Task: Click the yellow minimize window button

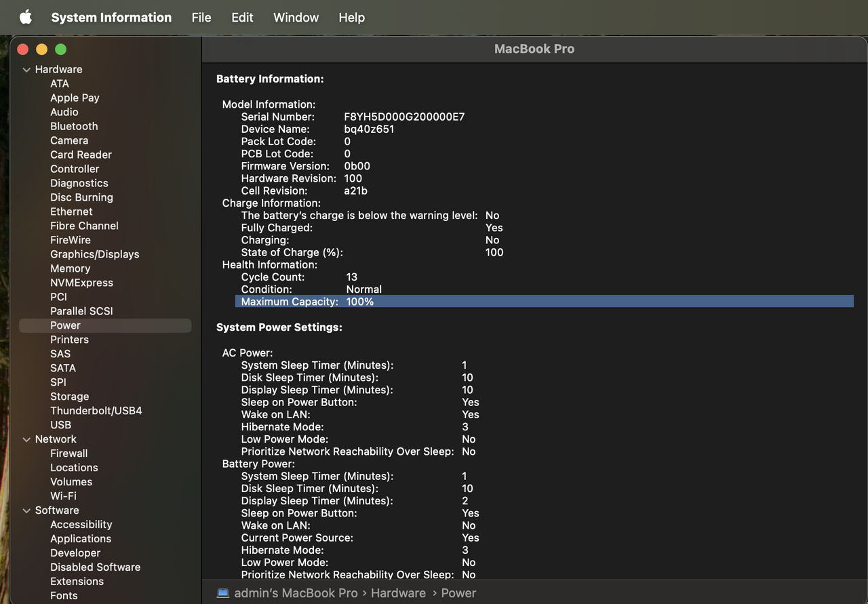Action: (x=41, y=49)
